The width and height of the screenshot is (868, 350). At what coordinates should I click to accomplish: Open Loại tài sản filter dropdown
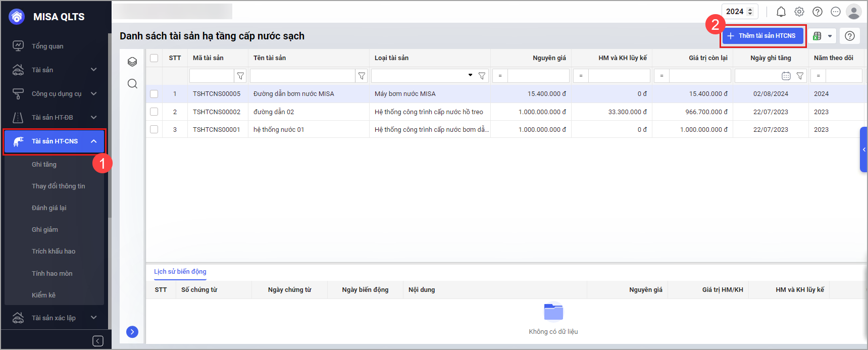pyautogui.click(x=470, y=75)
